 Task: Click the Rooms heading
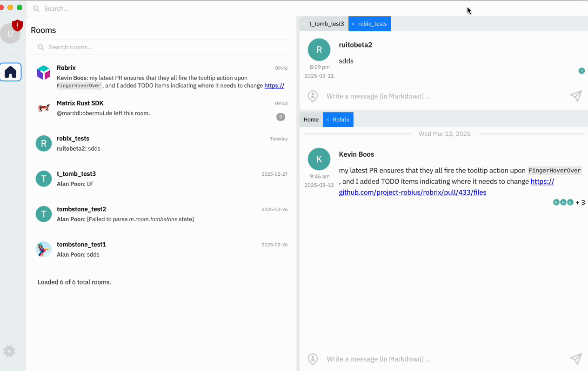pyautogui.click(x=43, y=30)
